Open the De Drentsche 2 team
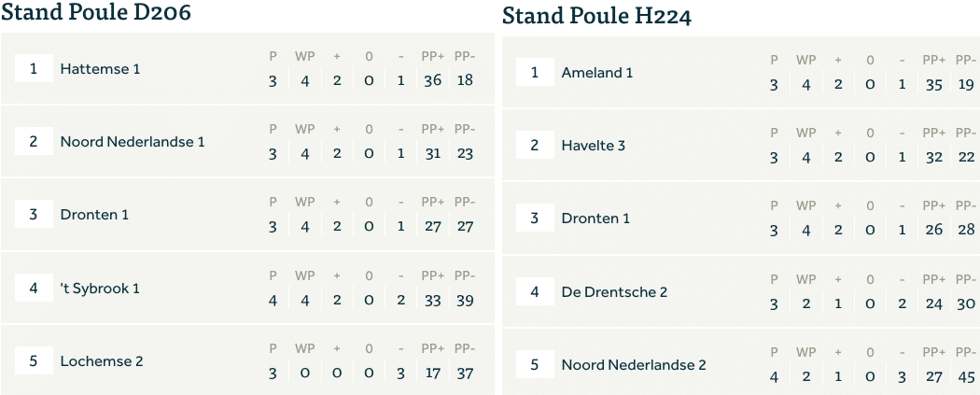Viewport: 980px width, 395px height. (614, 291)
